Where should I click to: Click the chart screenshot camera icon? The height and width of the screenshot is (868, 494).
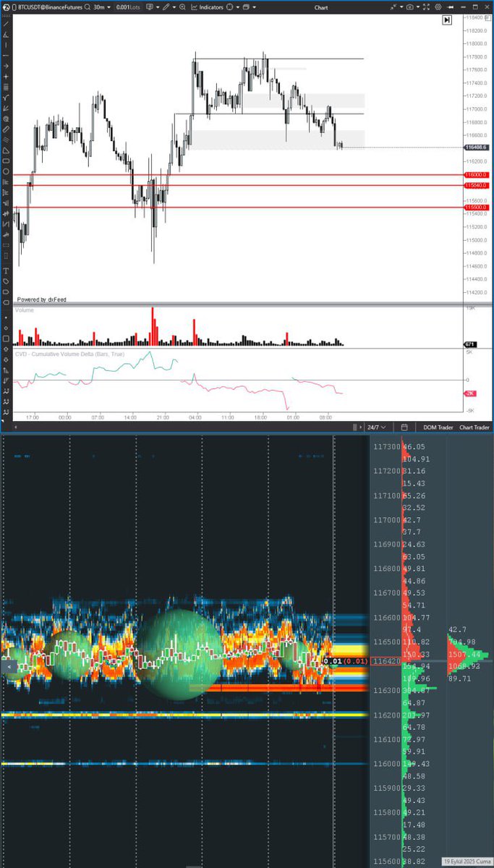point(410,7)
